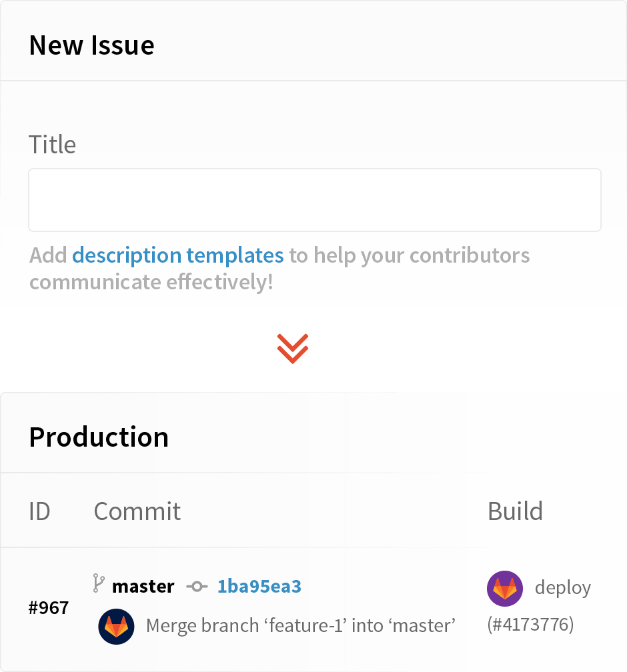Click the commit icon before 1ba95ea3
Screen dimensions: 627x672
click(197, 586)
